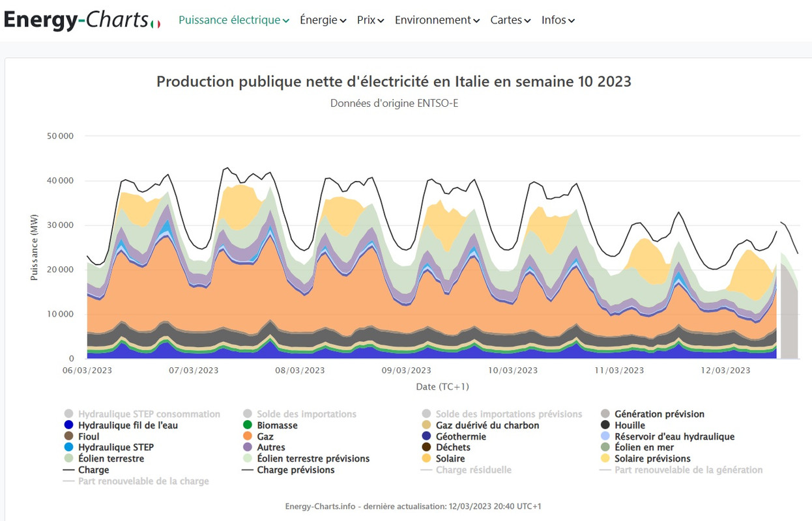Open the Cartes menu
812x521 pixels.
click(510, 20)
